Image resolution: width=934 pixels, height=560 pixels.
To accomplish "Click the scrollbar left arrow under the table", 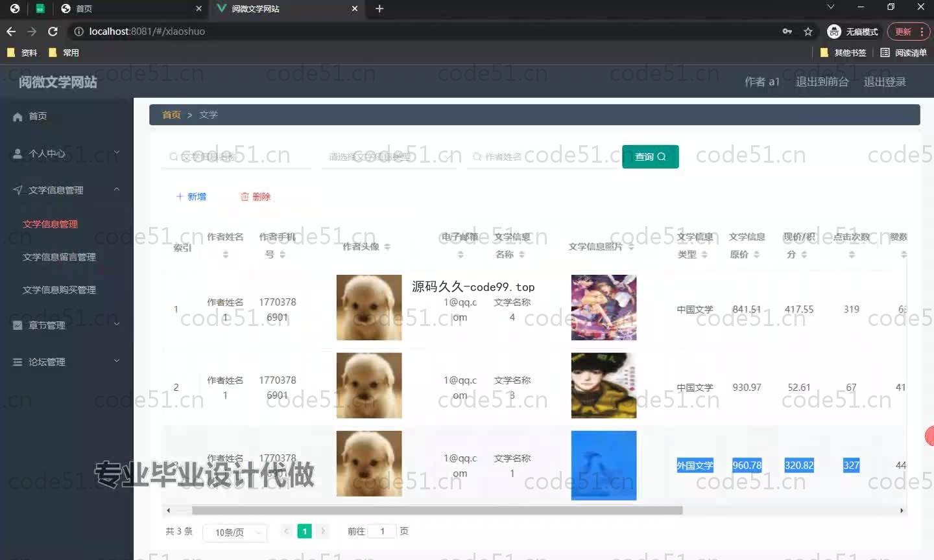I will [x=169, y=511].
